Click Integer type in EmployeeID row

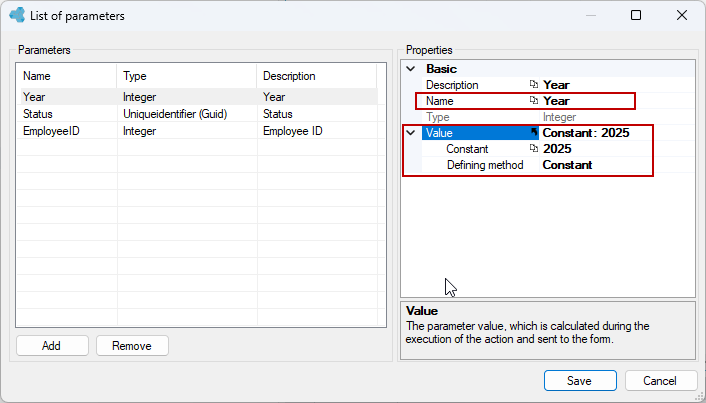(140, 131)
